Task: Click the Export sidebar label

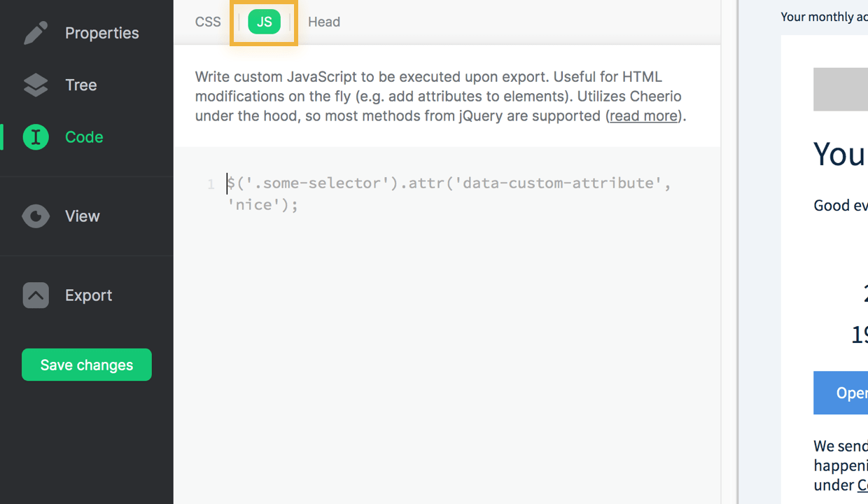Action: (x=88, y=295)
